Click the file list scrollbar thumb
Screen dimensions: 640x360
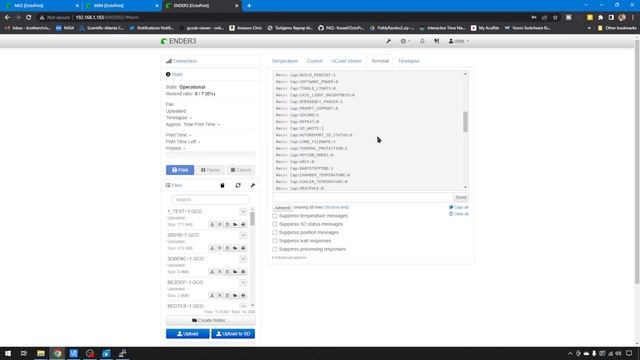coord(253,218)
